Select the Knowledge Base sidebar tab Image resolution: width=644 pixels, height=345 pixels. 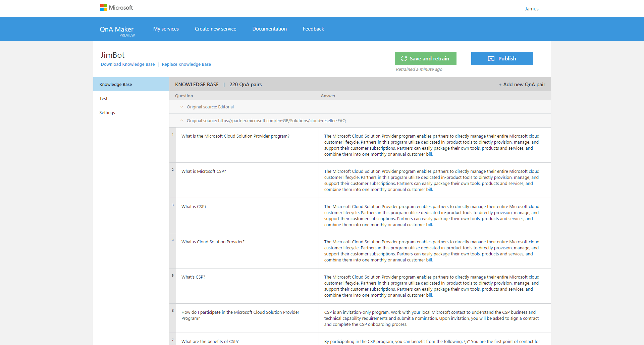tap(131, 84)
